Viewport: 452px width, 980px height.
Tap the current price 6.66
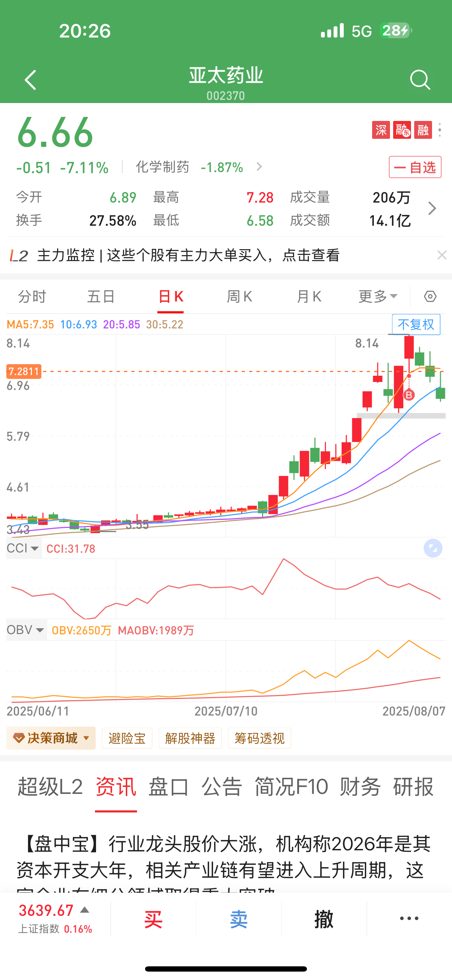click(x=55, y=132)
